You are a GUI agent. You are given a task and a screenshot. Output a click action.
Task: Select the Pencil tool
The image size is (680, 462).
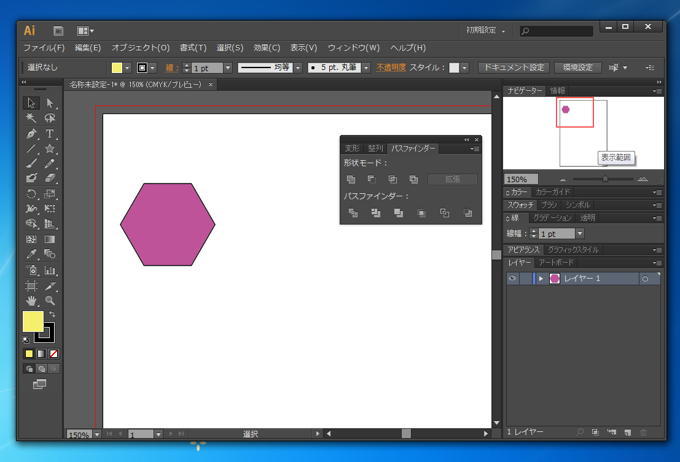tap(50, 164)
